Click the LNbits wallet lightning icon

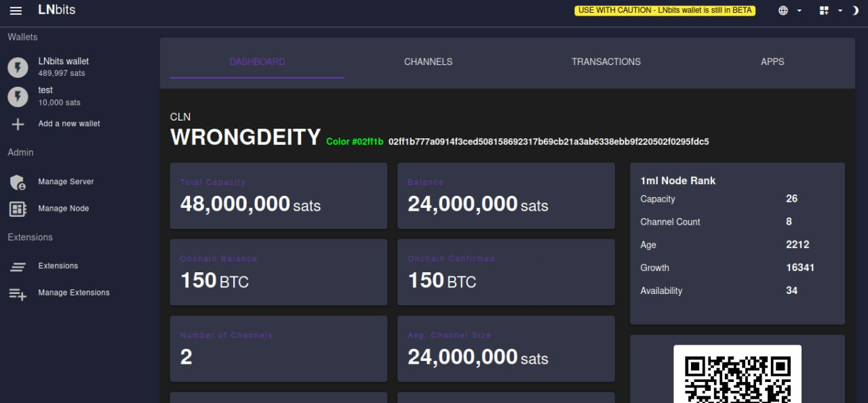tap(18, 67)
